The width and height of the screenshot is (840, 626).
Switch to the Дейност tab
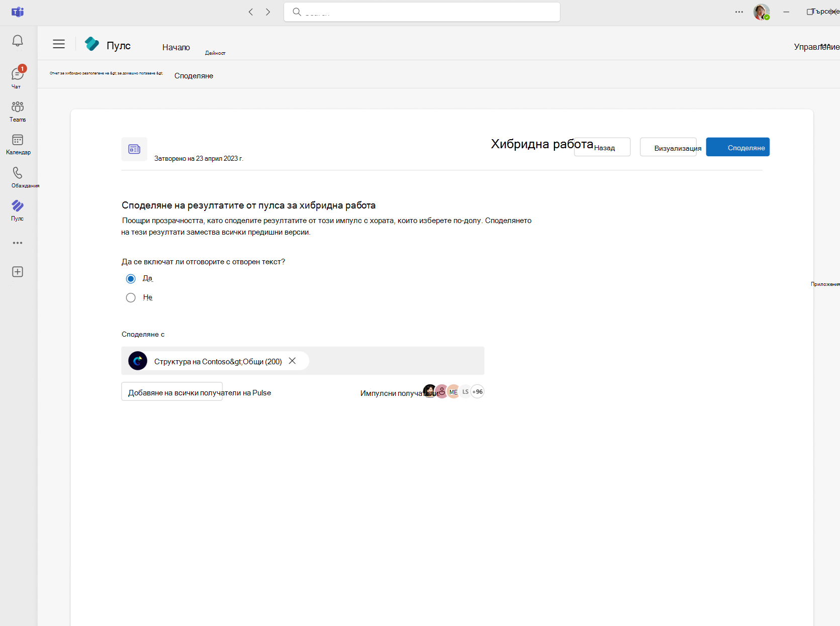tap(215, 52)
